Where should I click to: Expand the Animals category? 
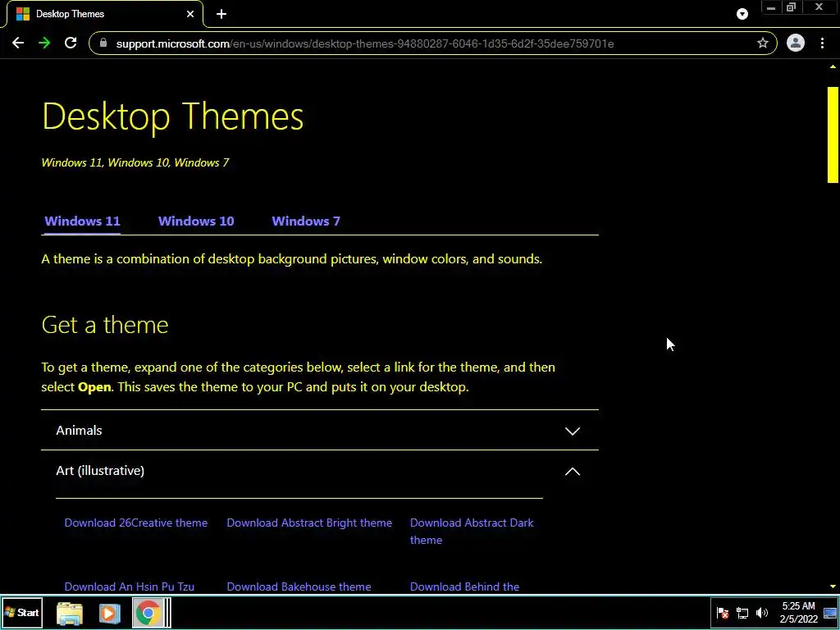click(319, 430)
